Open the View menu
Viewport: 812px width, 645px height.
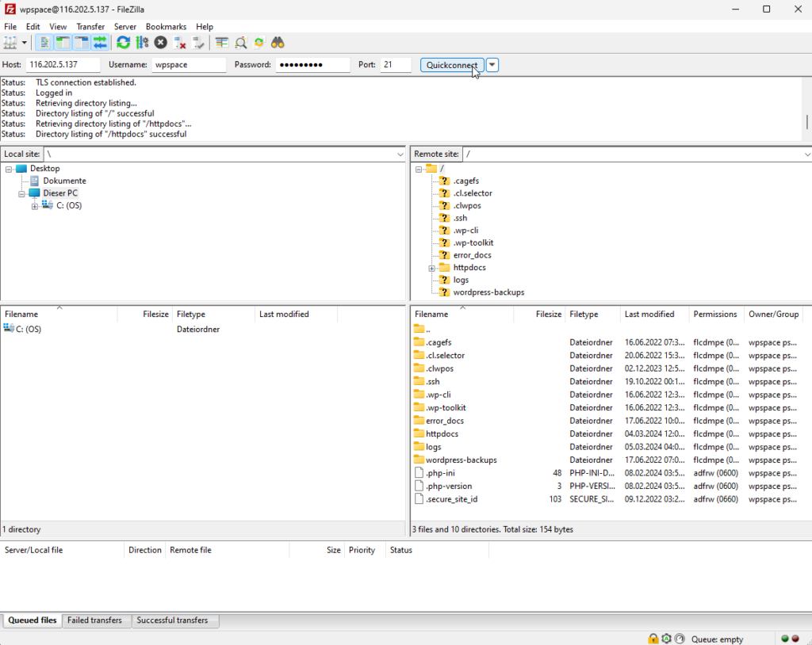pyautogui.click(x=58, y=26)
